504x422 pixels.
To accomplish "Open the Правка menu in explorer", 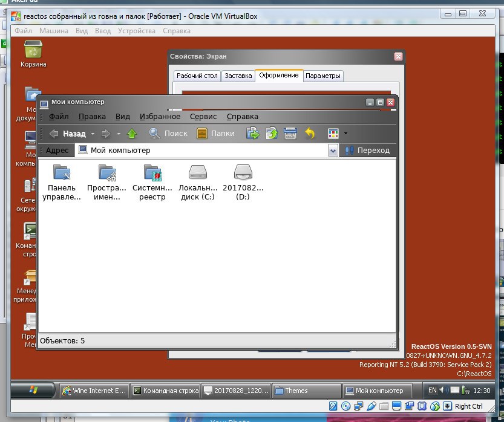I will coord(92,117).
